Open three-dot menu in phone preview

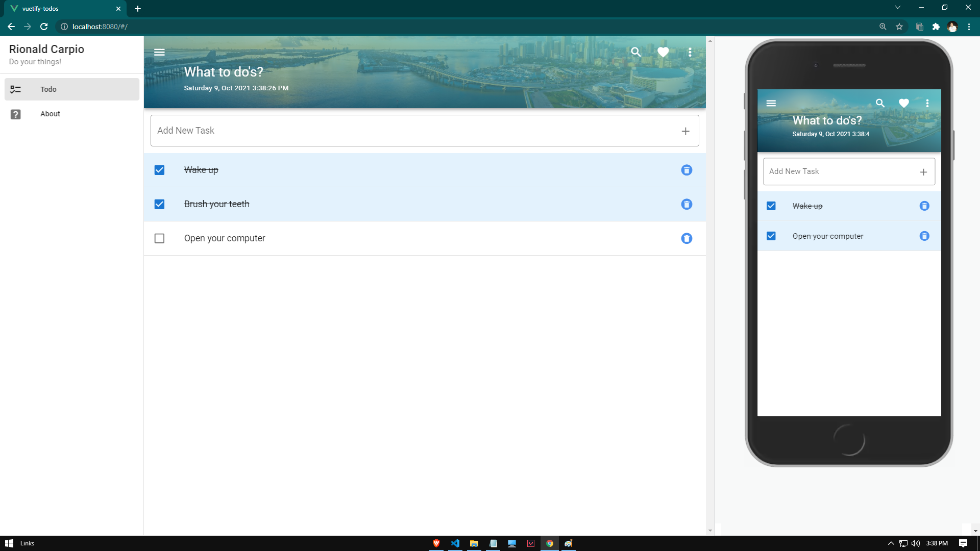927,103
